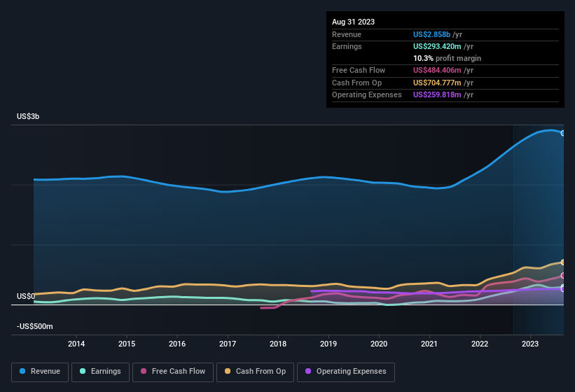Click the Aug 31 2023 tooltip date
Image resolution: width=575 pixels, height=392 pixels.
point(353,22)
